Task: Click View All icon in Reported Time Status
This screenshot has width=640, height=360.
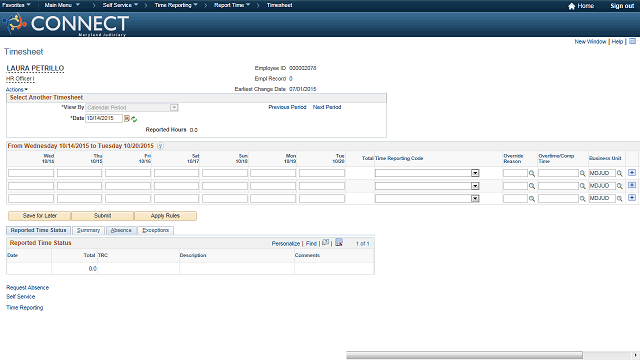Action: (x=325, y=242)
